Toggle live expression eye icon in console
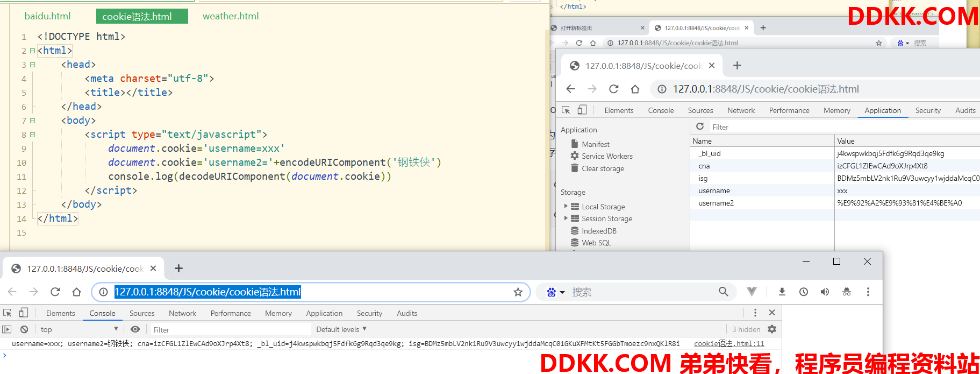This screenshot has width=980, height=374. [x=135, y=329]
